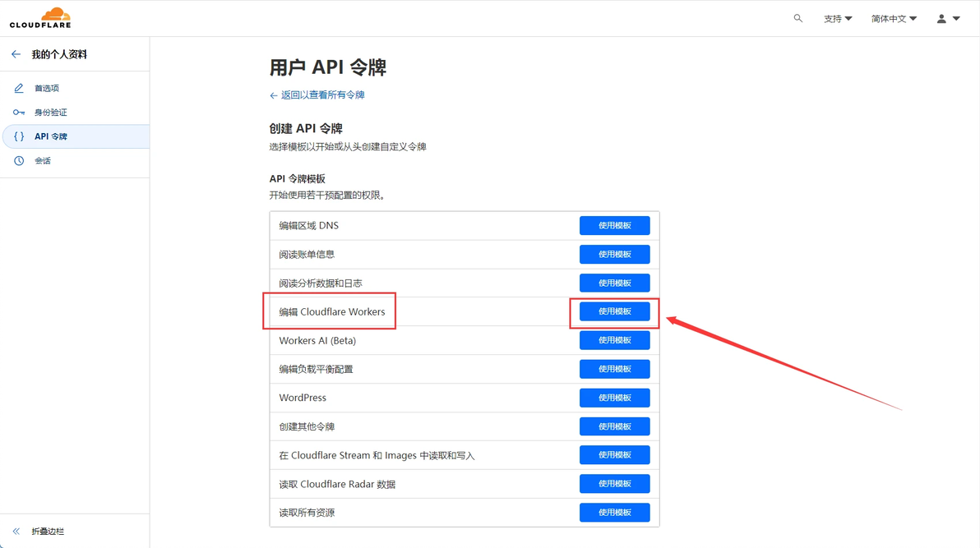Click the back arrow beside 我的个人资料
Screen dimensions: 980x548
(x=16, y=54)
